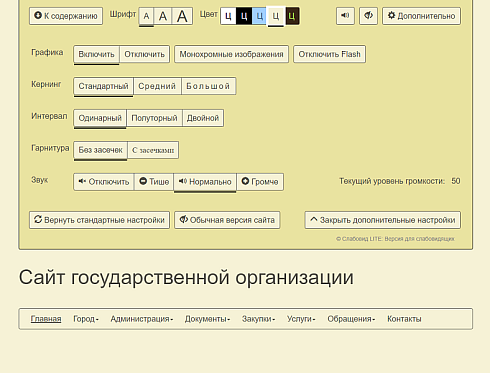Click the volume level value 50
The image size is (490, 373).
coord(456,181)
